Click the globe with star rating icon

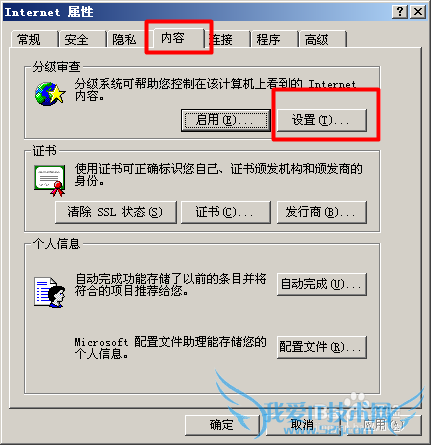[x=50, y=94]
